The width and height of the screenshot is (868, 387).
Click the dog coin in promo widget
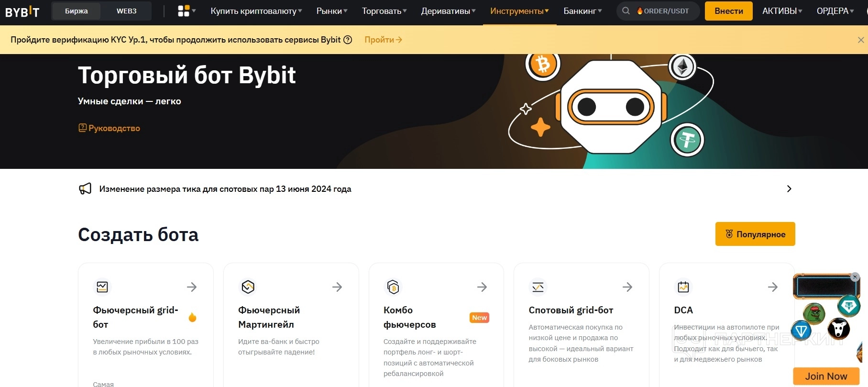(x=839, y=329)
